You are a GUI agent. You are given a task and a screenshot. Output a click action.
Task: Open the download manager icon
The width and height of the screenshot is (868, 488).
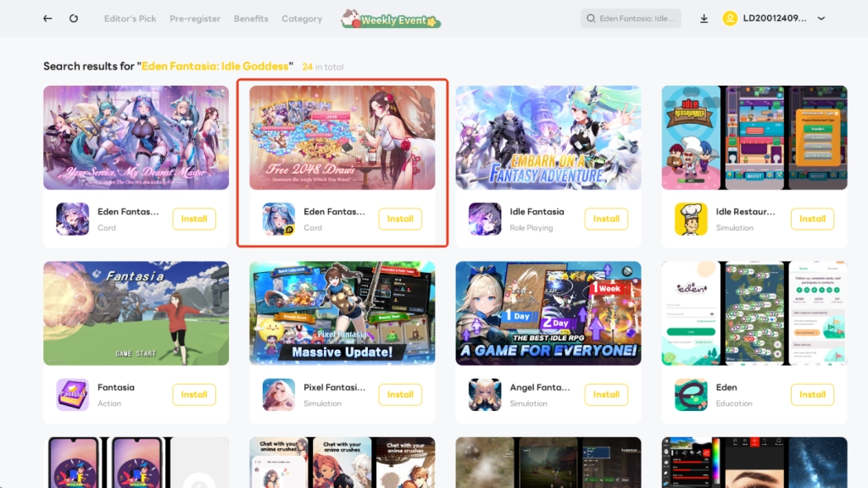[704, 17]
